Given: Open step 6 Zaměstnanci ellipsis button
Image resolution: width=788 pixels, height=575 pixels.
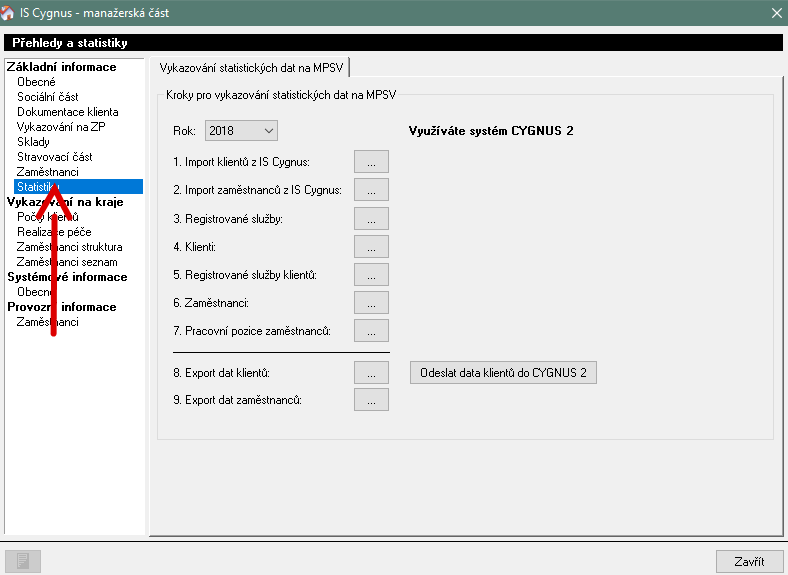Looking at the screenshot, I should tap(371, 303).
